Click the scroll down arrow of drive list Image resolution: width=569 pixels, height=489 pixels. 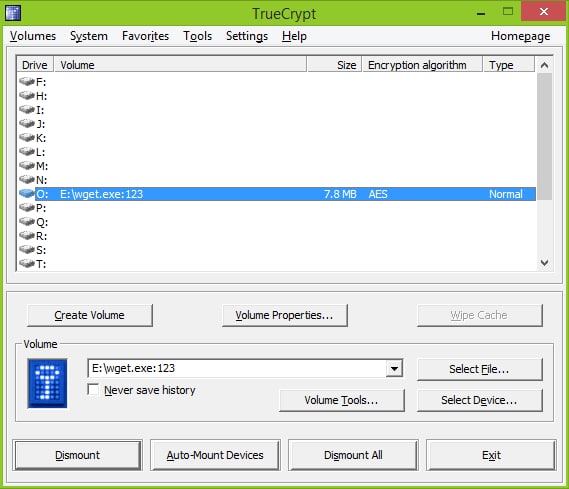(544, 262)
